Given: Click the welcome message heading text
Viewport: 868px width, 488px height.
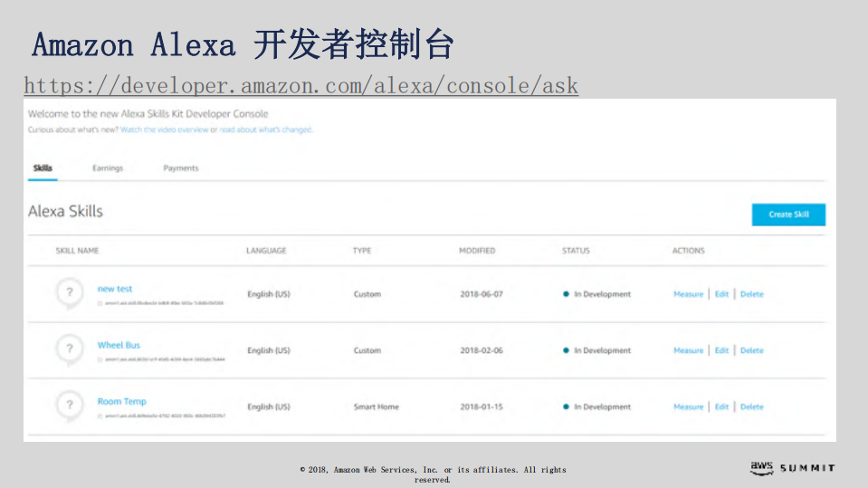Looking at the screenshot, I should [148, 114].
